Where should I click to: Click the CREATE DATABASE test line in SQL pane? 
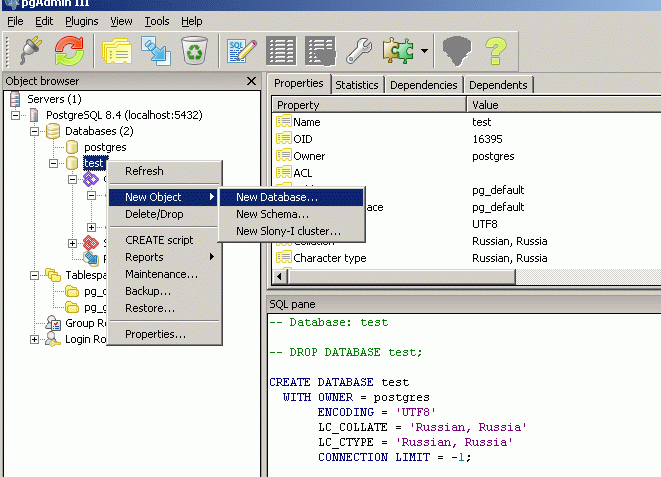coord(339,382)
